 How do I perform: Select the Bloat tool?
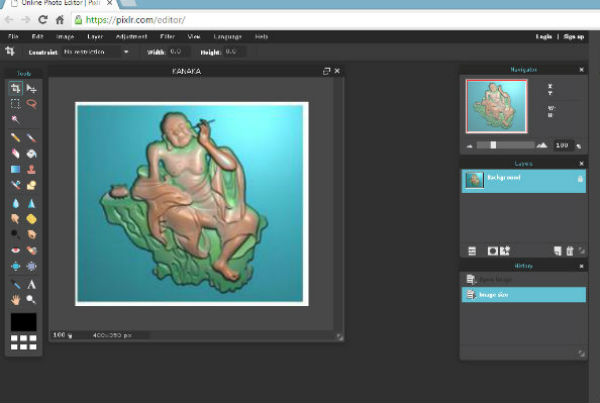click(15, 266)
